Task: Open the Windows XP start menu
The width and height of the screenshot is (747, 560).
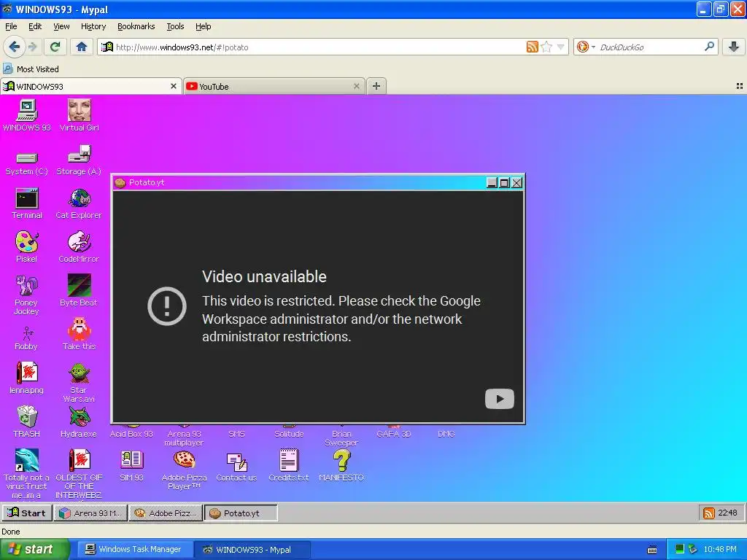Action: pyautogui.click(x=34, y=549)
